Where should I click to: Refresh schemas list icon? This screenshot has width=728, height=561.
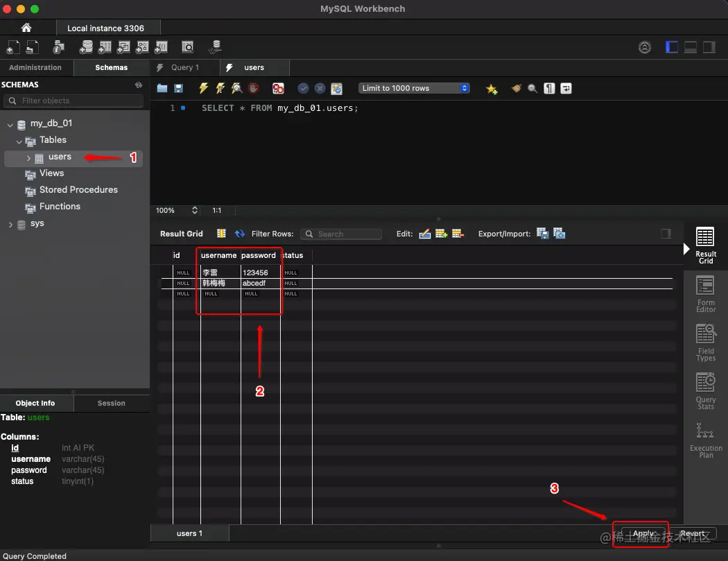(x=139, y=85)
